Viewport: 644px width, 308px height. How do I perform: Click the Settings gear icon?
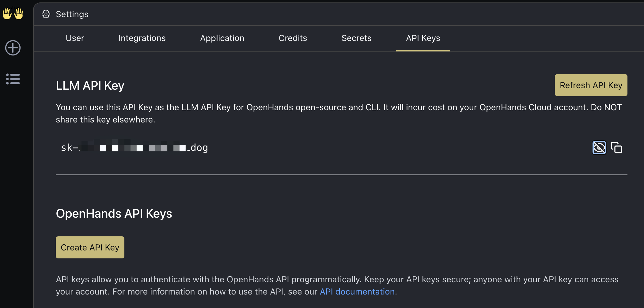46,14
